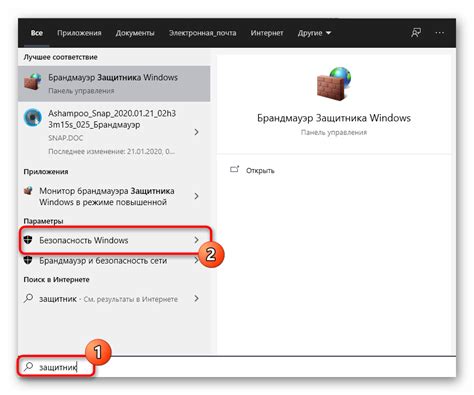Screen dimensions: 474x395
Task: Open Безопасность Windows settings result
Action: [x=115, y=240]
